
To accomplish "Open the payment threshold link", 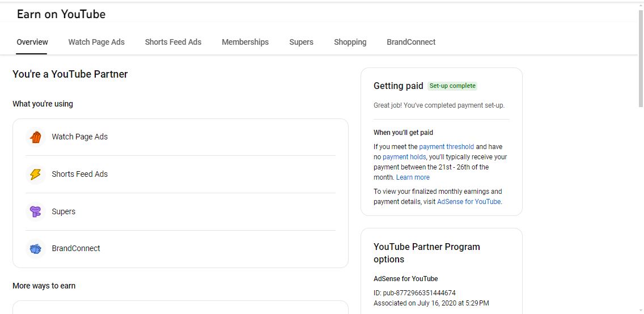I will [446, 147].
